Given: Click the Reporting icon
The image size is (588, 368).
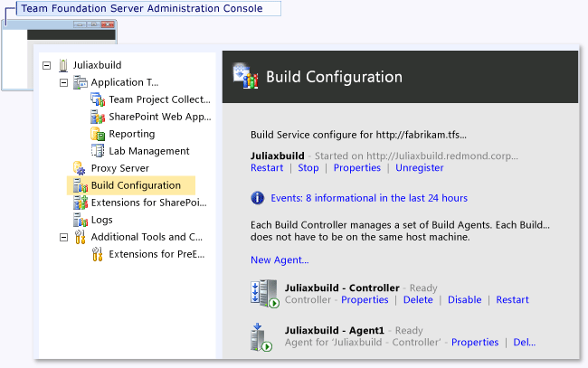Looking at the screenshot, I should 98,134.
